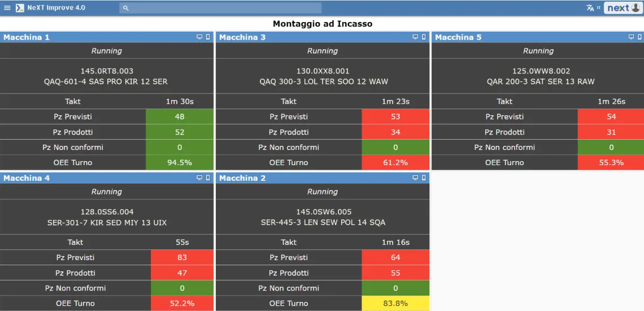The height and width of the screenshot is (311, 644).
Task: Open Macchina 1 desktop monitor view icon
Action: (x=199, y=37)
